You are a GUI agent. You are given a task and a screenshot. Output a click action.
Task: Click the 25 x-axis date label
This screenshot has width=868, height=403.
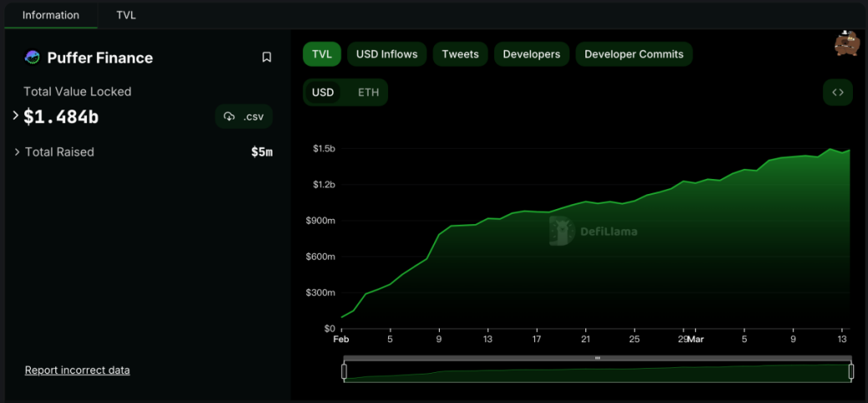[x=635, y=339]
